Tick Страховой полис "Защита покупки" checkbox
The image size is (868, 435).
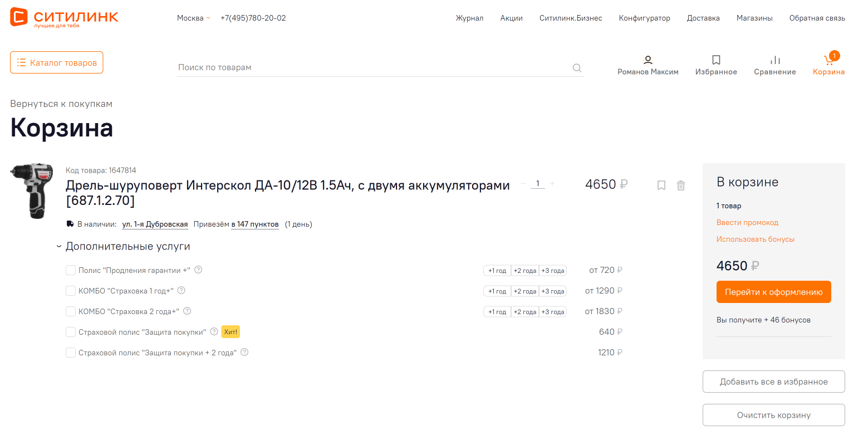click(x=71, y=332)
